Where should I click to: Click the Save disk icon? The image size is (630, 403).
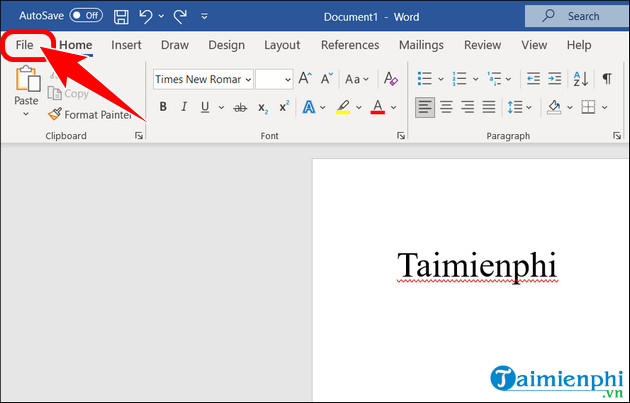point(121,16)
